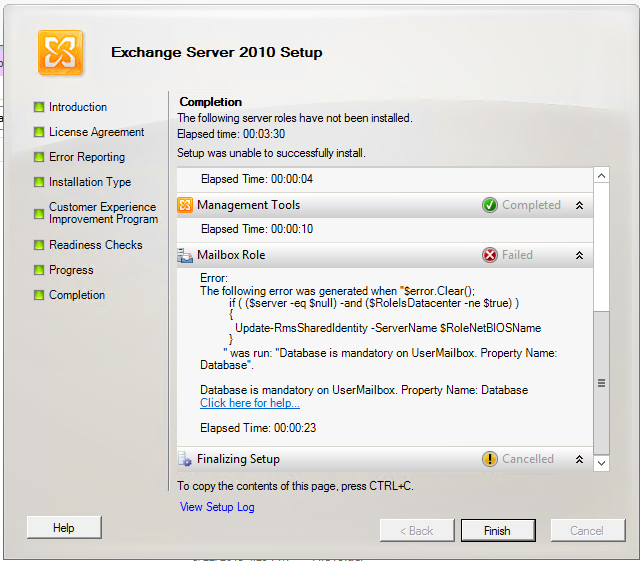Click the Finalizing Setup section icon

pyautogui.click(x=185, y=459)
